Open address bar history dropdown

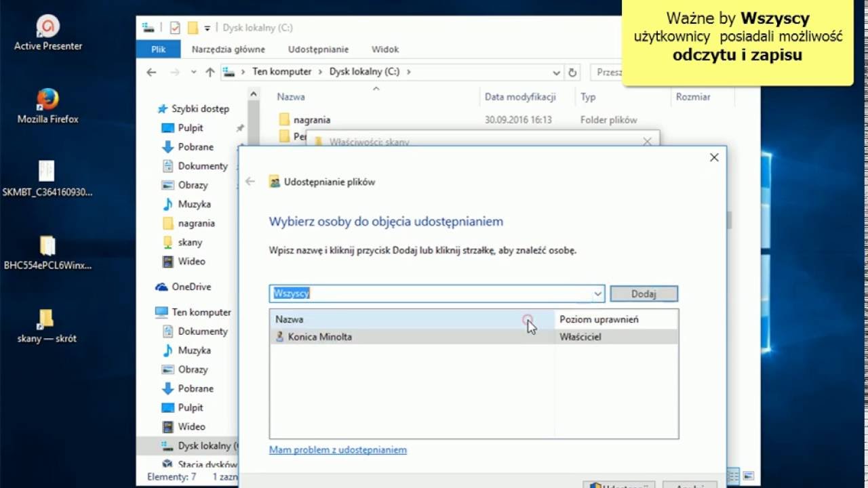557,73
